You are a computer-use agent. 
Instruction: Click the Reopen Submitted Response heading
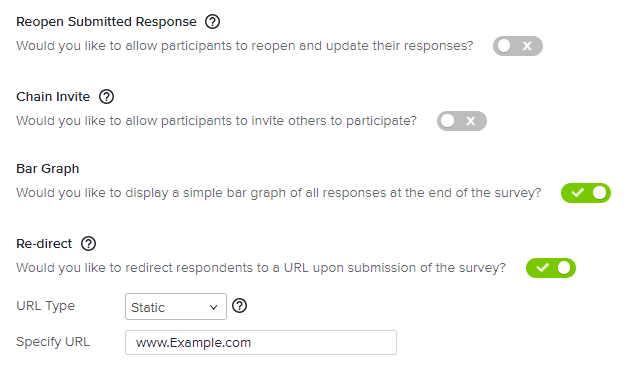click(x=106, y=22)
